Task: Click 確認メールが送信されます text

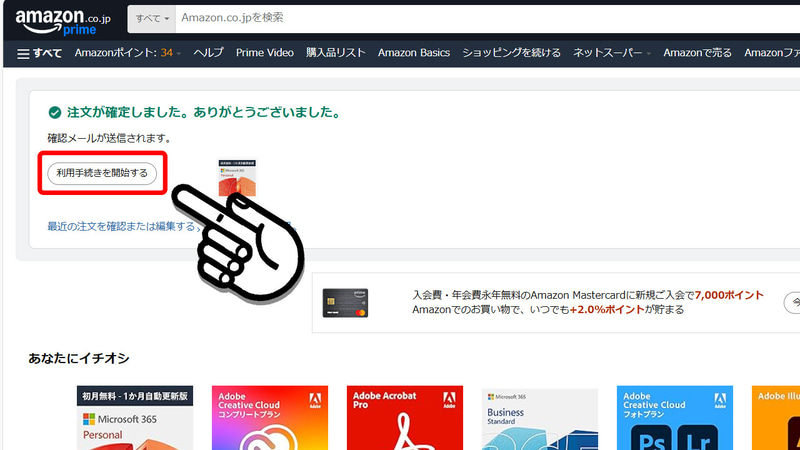Action: click(x=109, y=138)
